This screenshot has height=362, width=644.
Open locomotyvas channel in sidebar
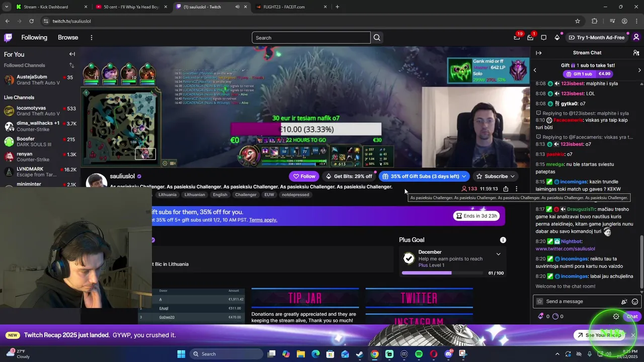coord(40,111)
